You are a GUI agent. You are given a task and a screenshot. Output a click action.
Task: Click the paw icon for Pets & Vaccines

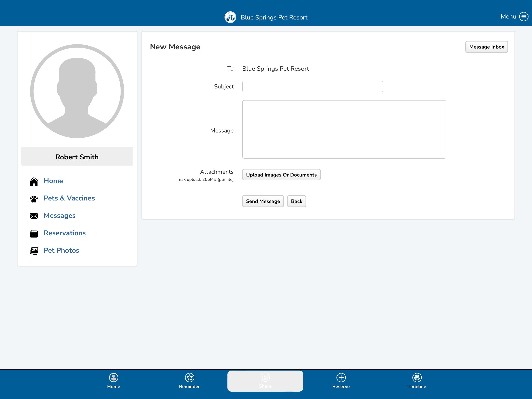(x=34, y=199)
